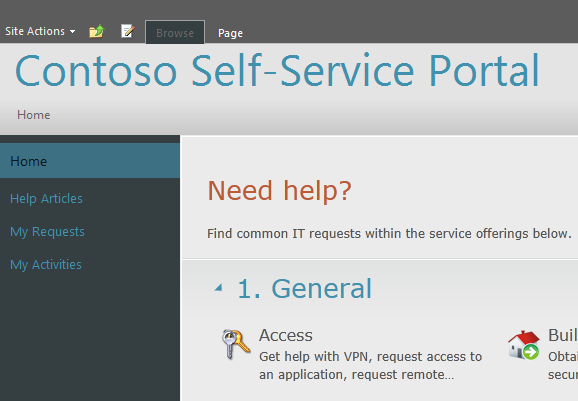
Task: Switch to the Page ribbon tab
Action: [230, 33]
